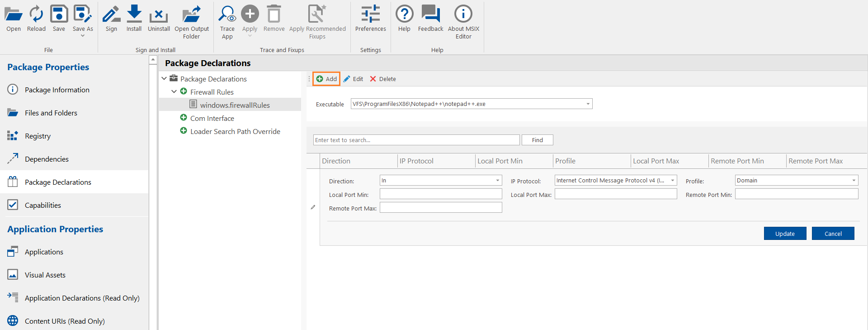Collapse the Firewall Rules tree node
868x330 pixels.
[174, 92]
